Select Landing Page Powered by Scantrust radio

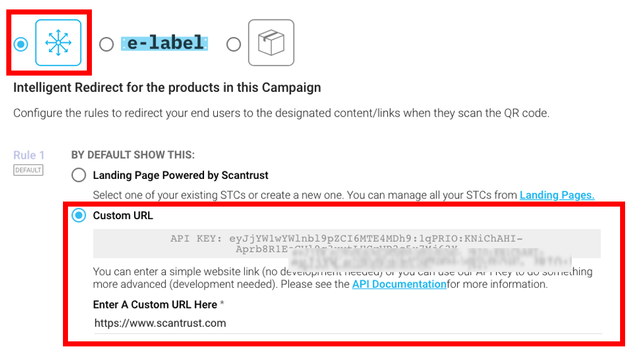coord(79,175)
